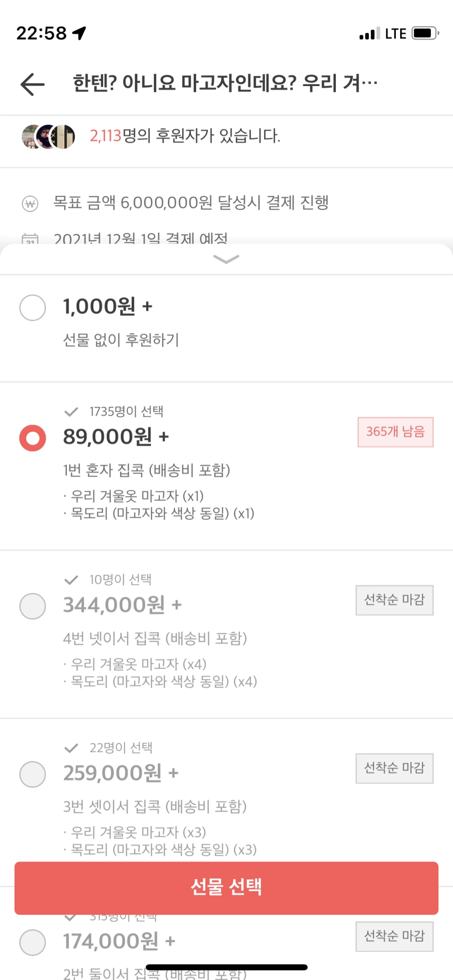Tap the checkmark beside 10명이 선택
Viewport: 453px width, 980px height.
(71, 580)
